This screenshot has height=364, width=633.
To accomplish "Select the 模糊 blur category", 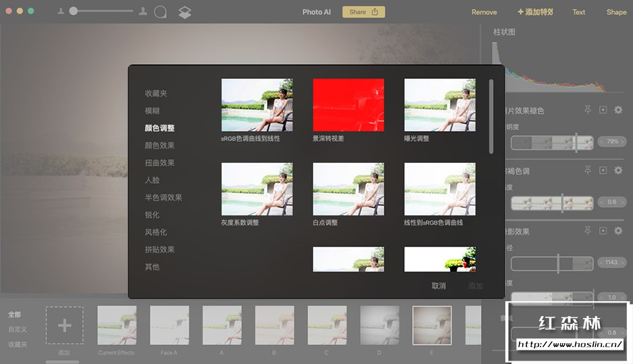I will 152,111.
